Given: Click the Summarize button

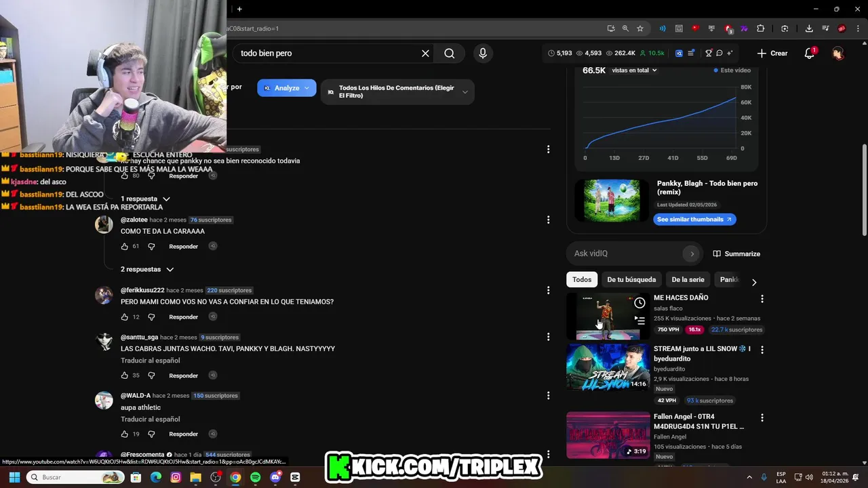Looking at the screenshot, I should coord(736,253).
